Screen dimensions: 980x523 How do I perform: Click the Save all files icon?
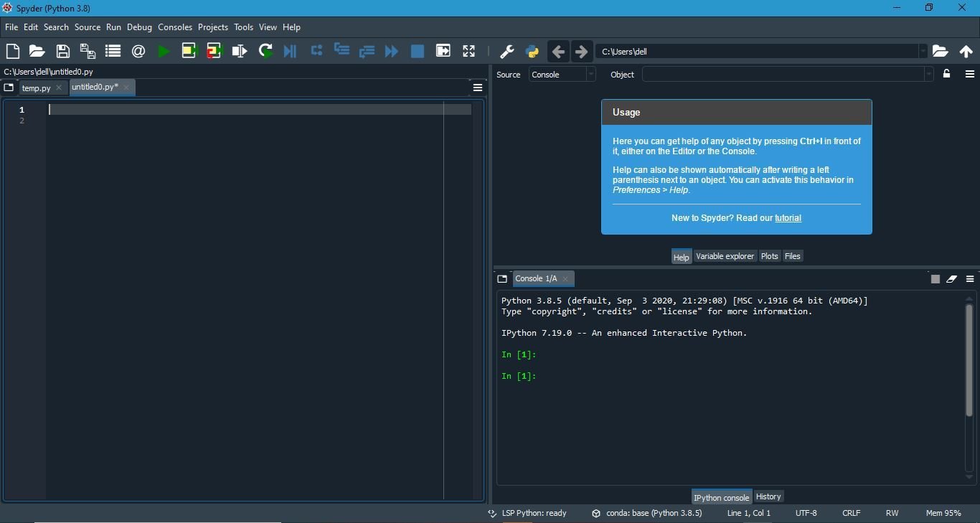click(x=88, y=51)
